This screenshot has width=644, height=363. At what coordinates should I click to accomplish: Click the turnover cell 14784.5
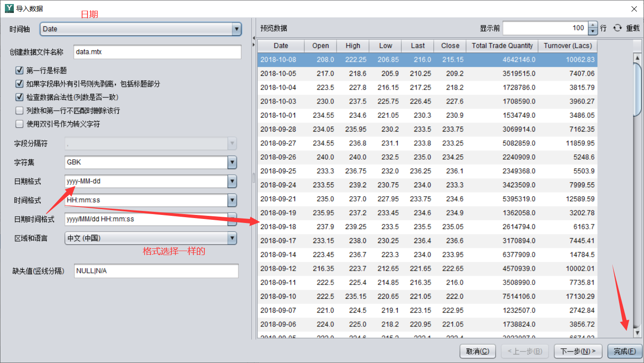[568, 255]
